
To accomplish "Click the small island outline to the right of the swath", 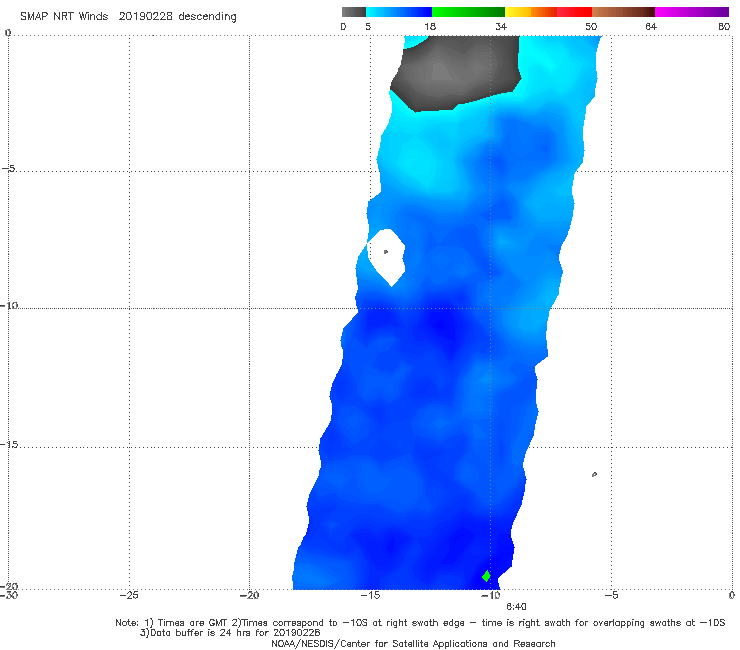I will click(594, 474).
